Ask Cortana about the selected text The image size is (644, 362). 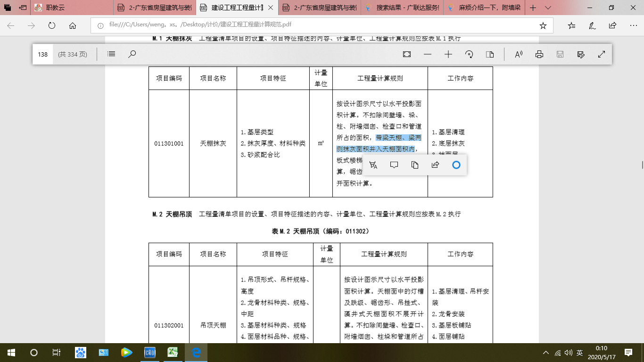point(456,165)
